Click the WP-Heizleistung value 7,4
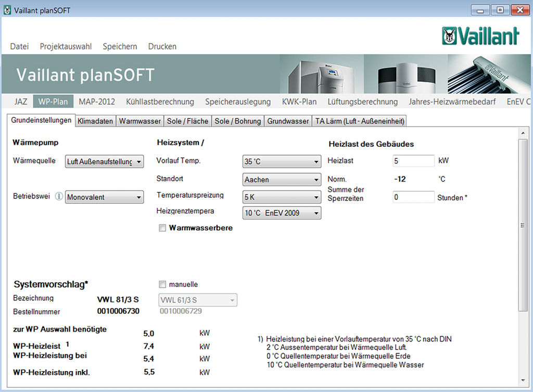 (149, 346)
